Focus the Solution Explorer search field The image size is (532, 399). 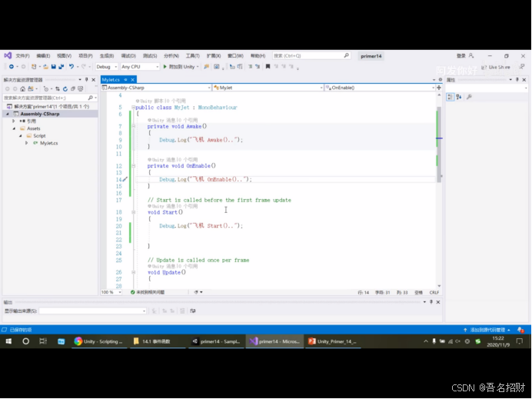(50, 98)
